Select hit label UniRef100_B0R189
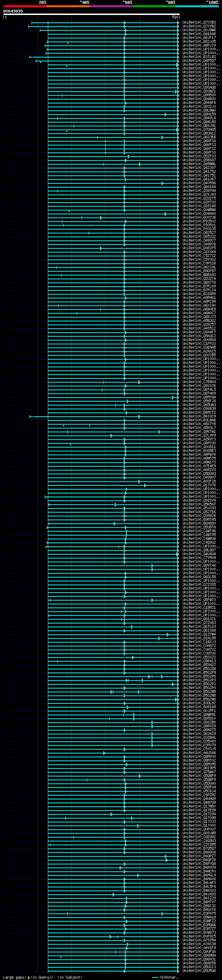 (x=199, y=707)
